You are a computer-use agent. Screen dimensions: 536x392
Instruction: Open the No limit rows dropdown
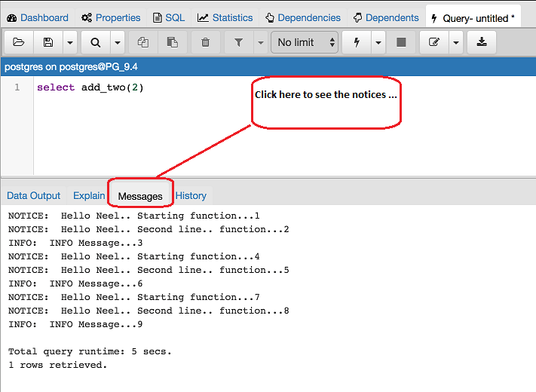click(305, 42)
